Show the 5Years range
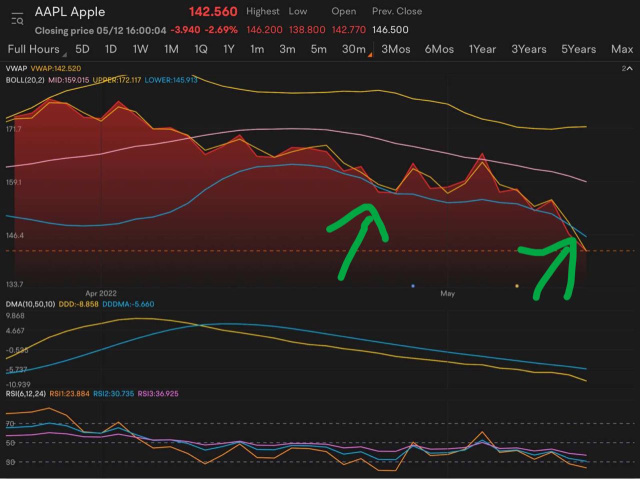Image resolution: width=640 pixels, height=479 pixels. click(578, 49)
